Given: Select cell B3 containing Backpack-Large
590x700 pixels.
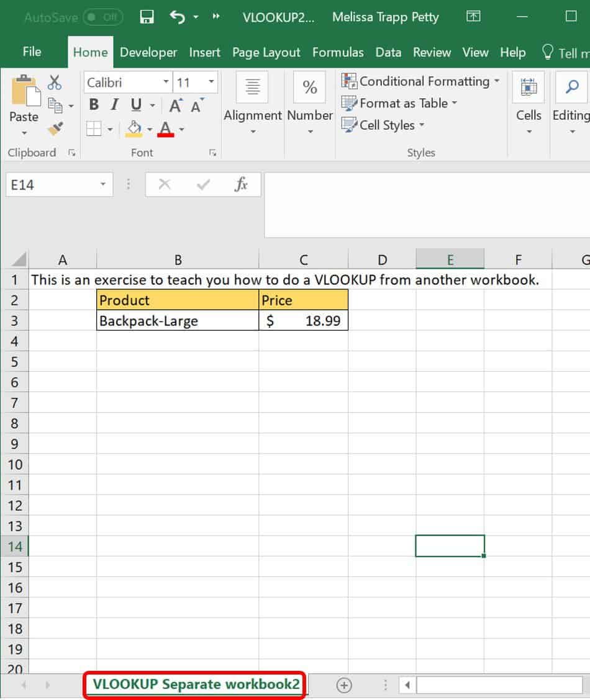Looking at the screenshot, I should pos(178,321).
